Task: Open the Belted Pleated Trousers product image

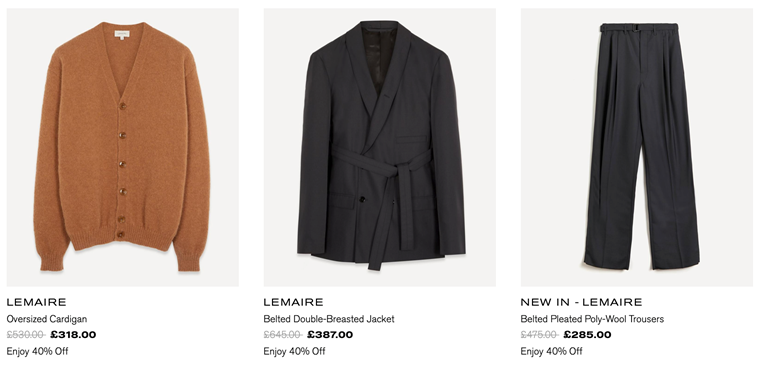Action: tap(636, 147)
